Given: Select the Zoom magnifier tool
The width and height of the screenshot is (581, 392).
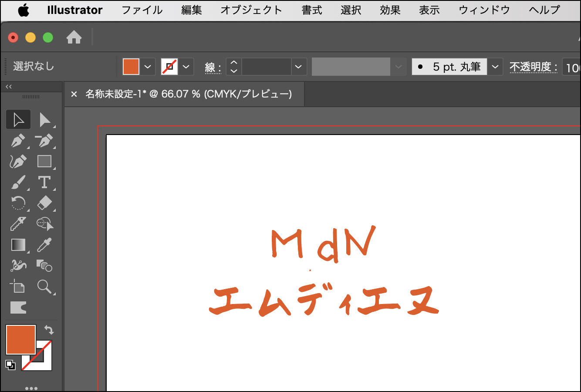Looking at the screenshot, I should pyautogui.click(x=44, y=287).
